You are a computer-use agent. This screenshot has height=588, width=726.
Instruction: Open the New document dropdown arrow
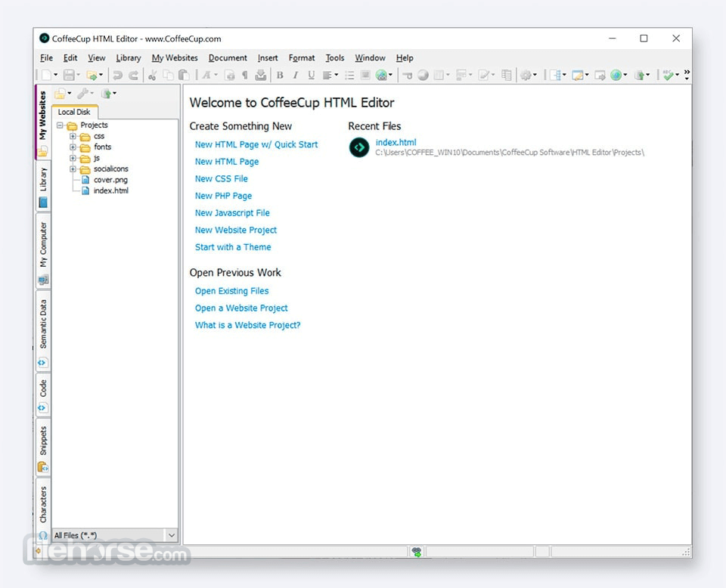55,75
